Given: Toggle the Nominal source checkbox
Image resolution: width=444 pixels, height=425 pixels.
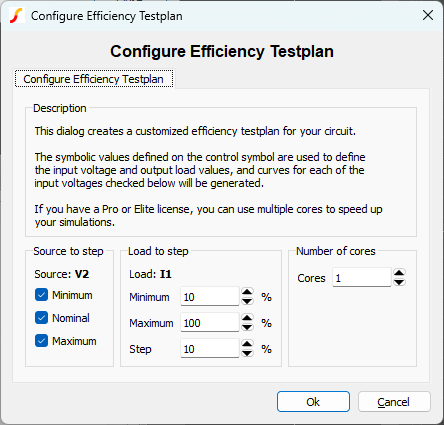Looking at the screenshot, I should coord(41,318).
